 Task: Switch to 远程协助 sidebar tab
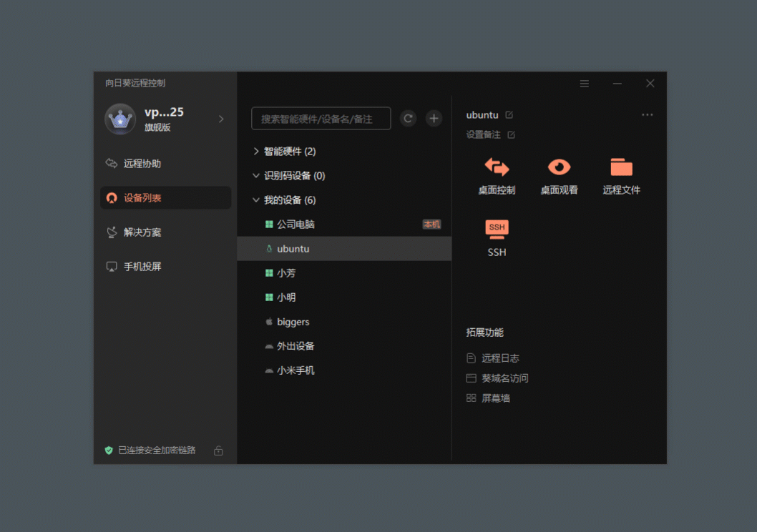click(x=142, y=164)
